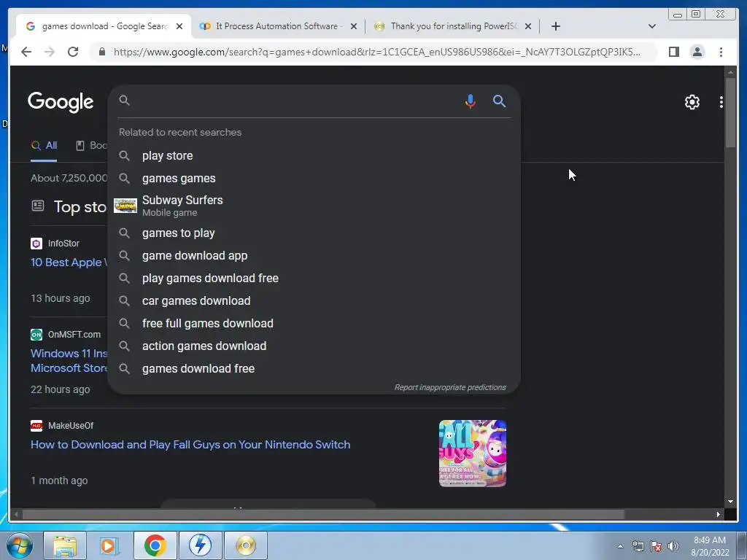Choose suggestion action games download
This screenshot has width=747, height=560.
click(x=314, y=346)
